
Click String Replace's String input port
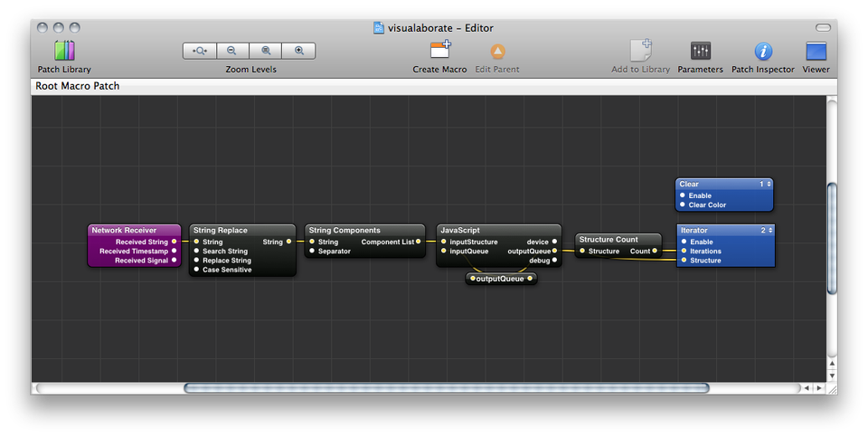[x=196, y=242]
